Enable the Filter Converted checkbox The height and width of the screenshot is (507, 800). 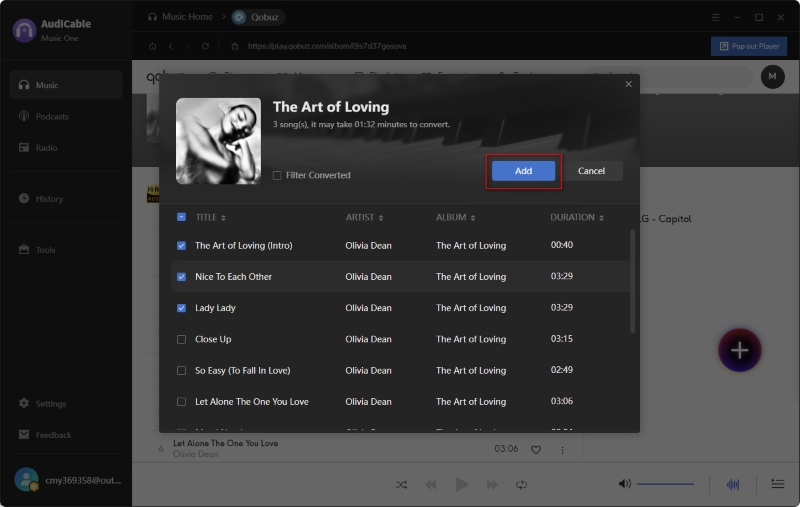coord(277,175)
